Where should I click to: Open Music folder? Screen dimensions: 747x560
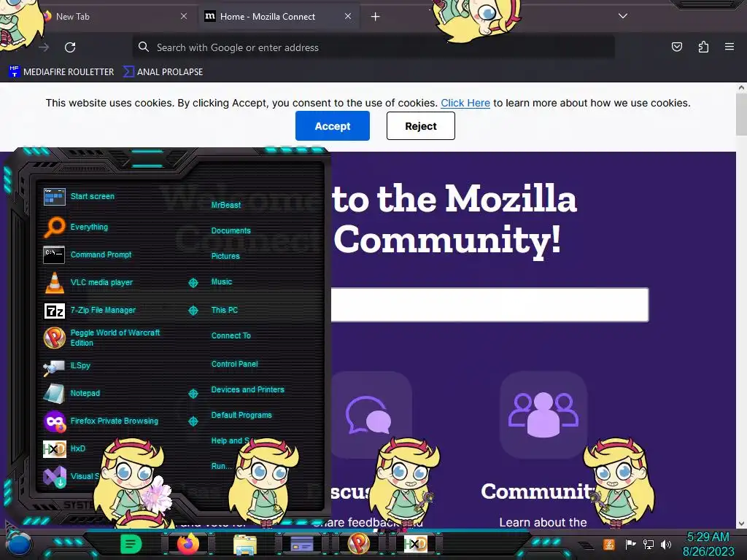coord(222,282)
